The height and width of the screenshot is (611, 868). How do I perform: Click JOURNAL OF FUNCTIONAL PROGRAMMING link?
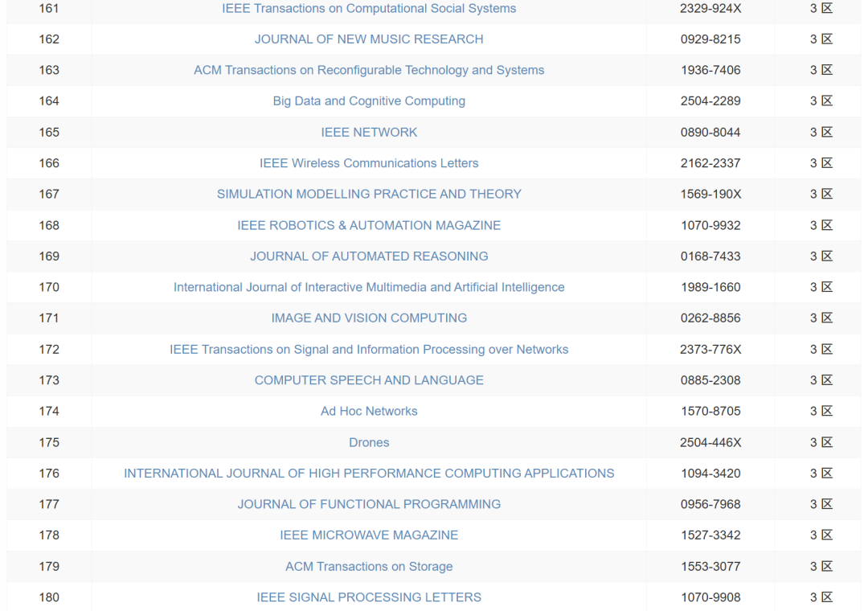(x=369, y=505)
